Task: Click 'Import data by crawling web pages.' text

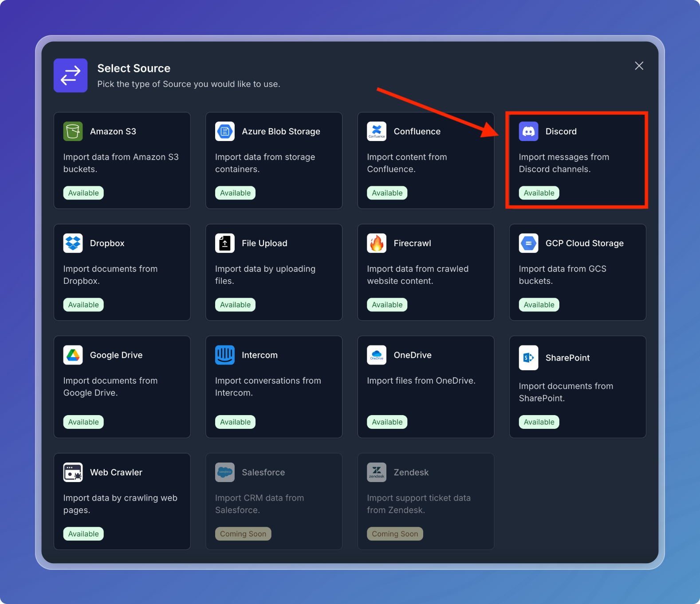Action: click(121, 504)
